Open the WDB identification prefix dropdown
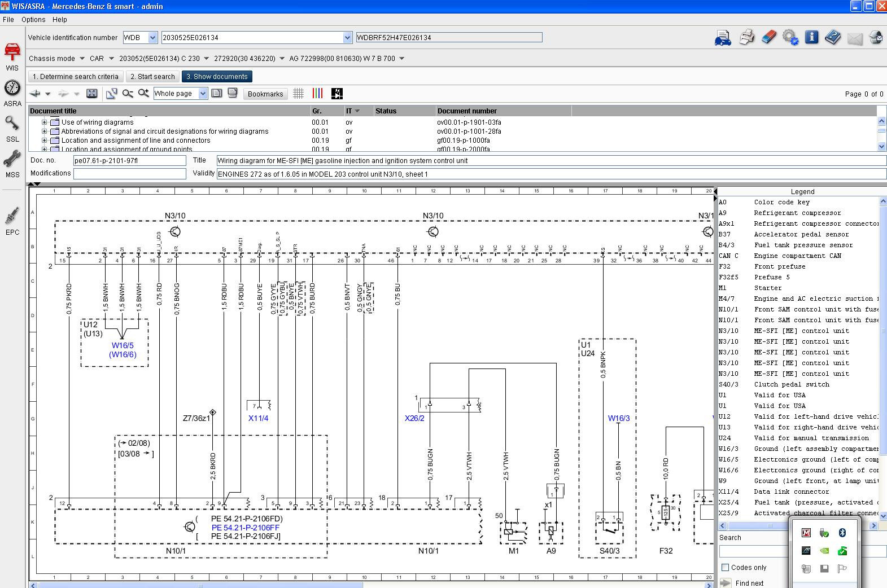This screenshot has width=887, height=588. tap(152, 38)
